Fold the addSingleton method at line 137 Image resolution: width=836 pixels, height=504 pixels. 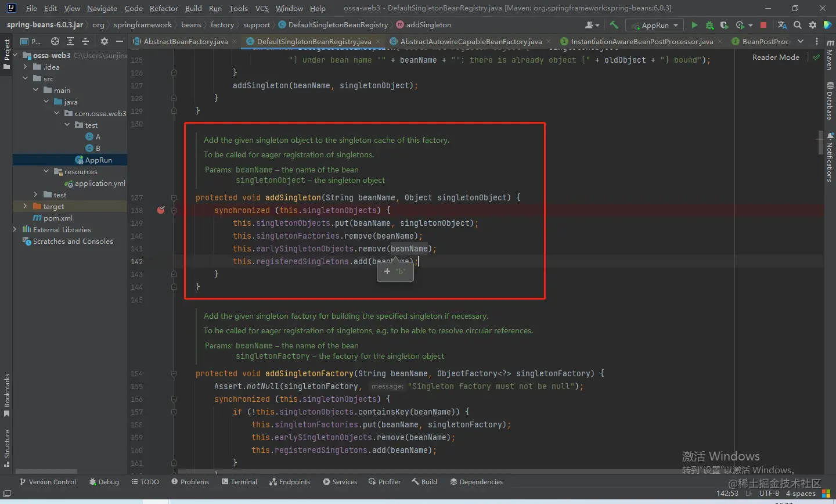pos(174,197)
